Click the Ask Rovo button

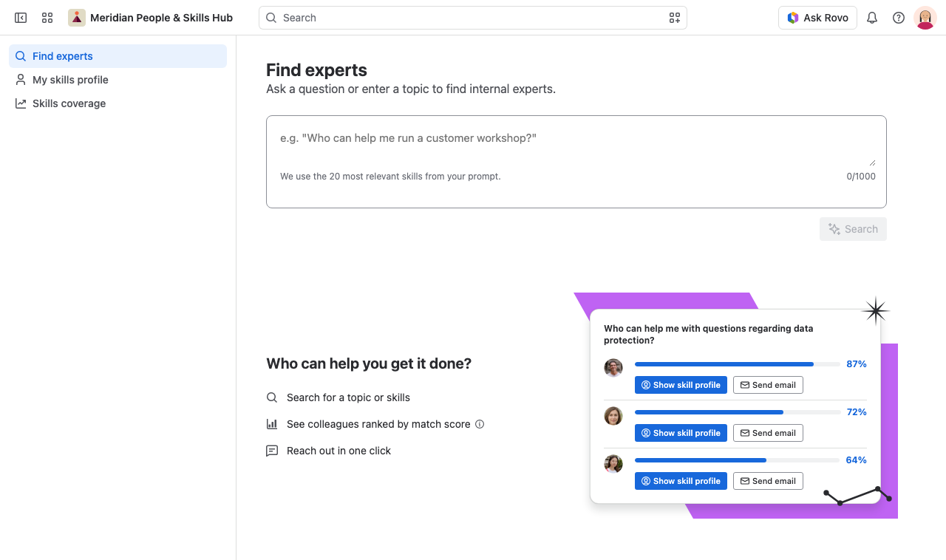(817, 18)
